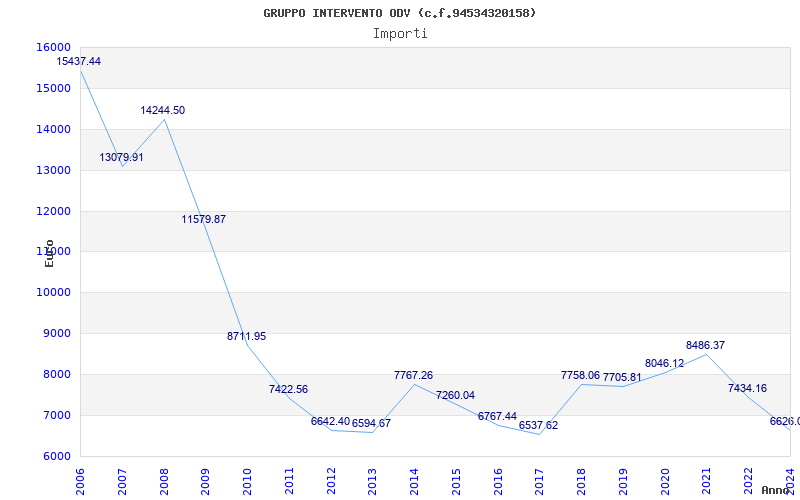800x500 pixels.
Task: Click the 12000 y-axis tick label
Action: point(54,211)
